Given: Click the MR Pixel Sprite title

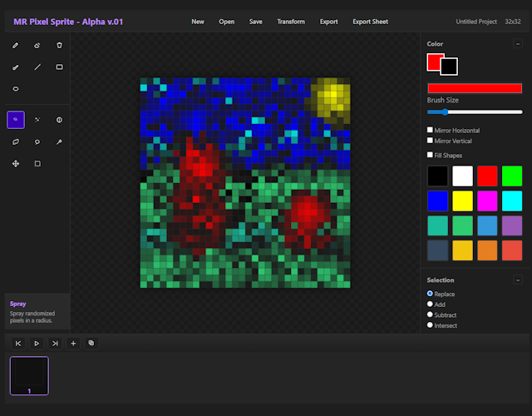Looking at the screenshot, I should click(x=68, y=22).
